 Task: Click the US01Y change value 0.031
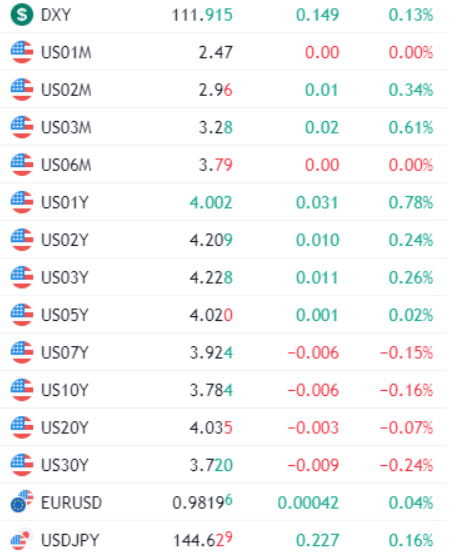pos(317,202)
